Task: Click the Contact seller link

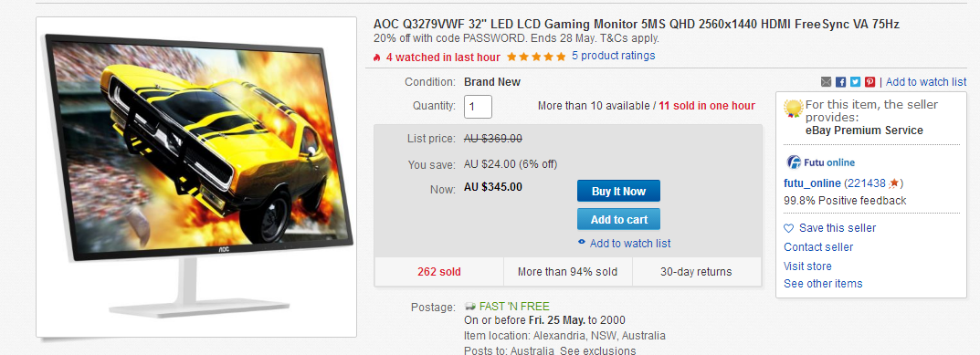Action: (818, 247)
